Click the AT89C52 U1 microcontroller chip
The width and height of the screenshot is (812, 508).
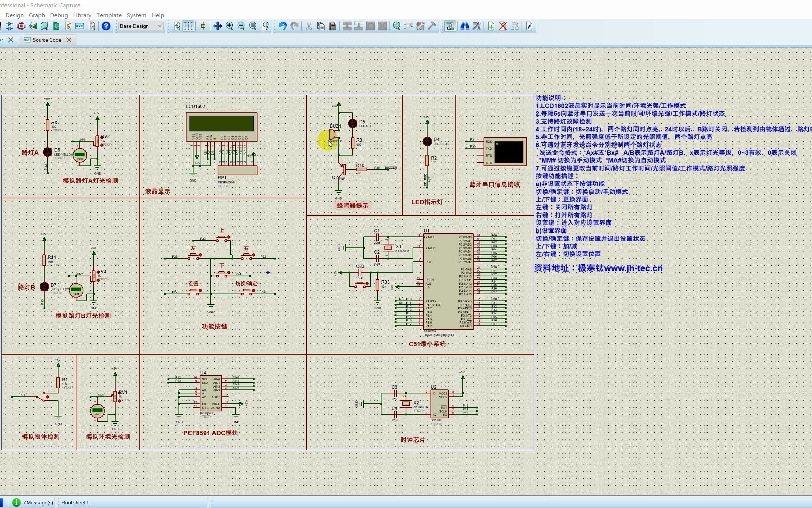[x=448, y=281]
